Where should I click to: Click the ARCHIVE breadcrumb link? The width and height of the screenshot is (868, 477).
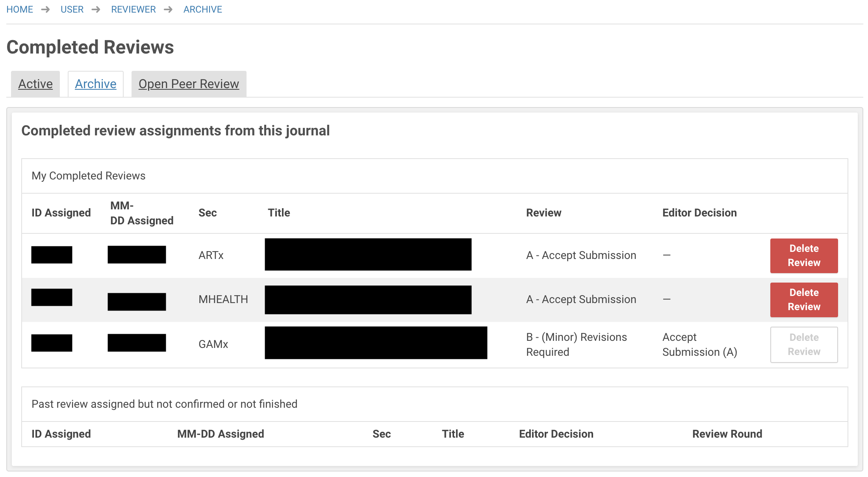pos(203,9)
